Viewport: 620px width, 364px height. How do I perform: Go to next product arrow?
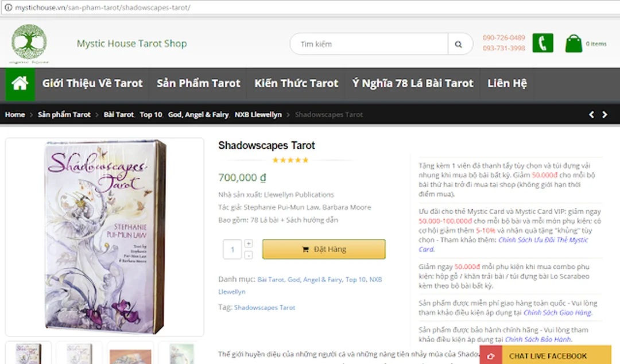pos(604,115)
